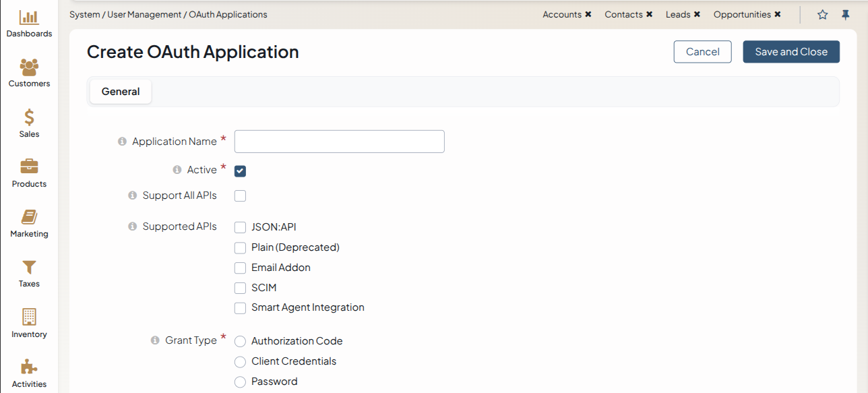Screen dimensions: 868x393
Task: Open the Inventory building icon
Action: [29, 318]
